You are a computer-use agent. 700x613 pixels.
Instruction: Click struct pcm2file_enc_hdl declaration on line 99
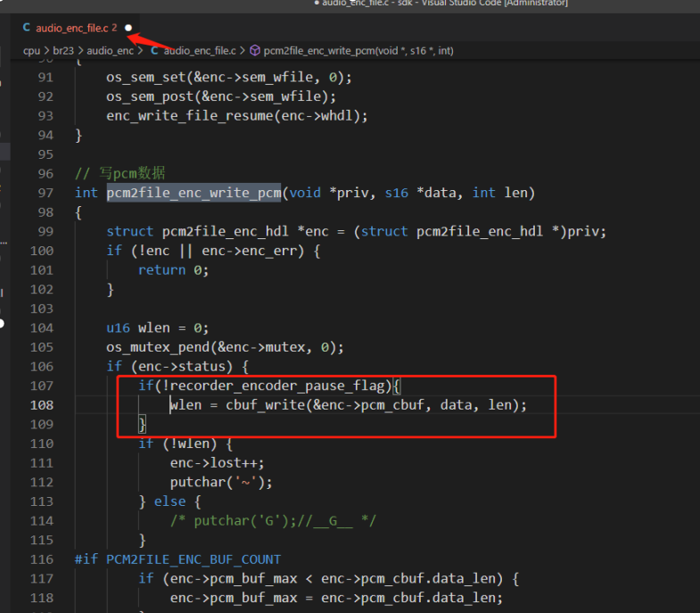tap(357, 231)
